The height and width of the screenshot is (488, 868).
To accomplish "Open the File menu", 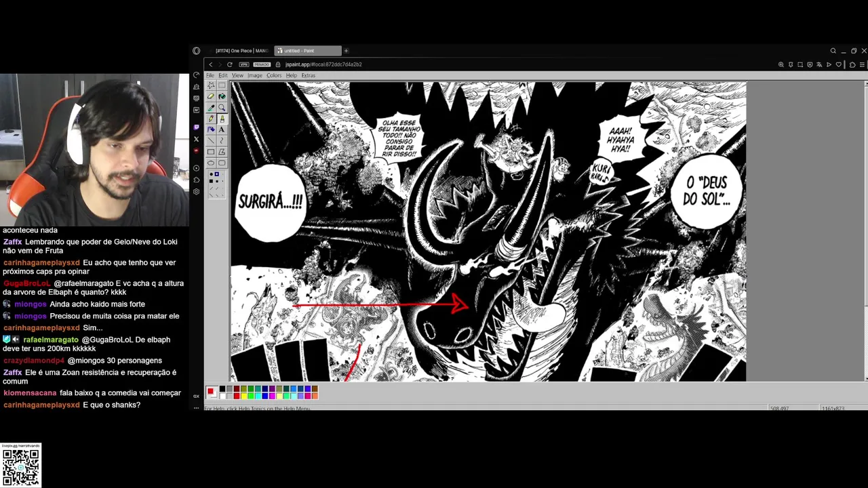I will pos(210,75).
